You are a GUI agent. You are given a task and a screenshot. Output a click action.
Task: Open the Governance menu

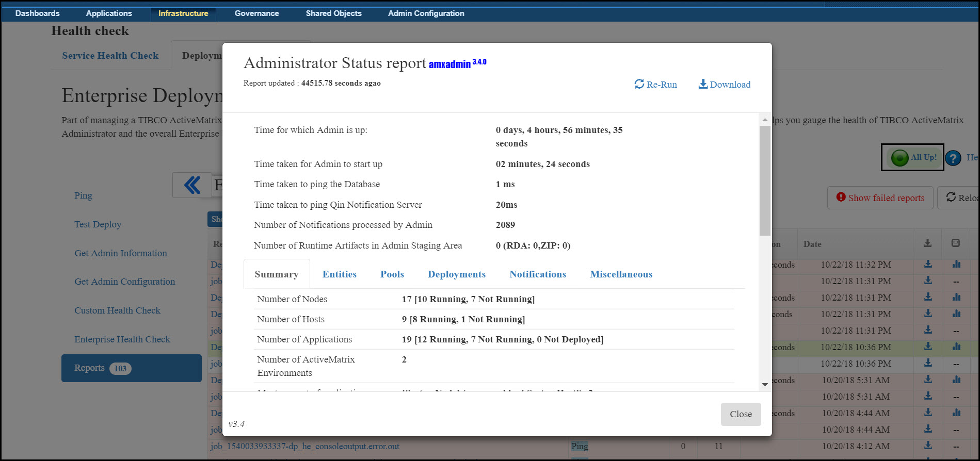pyautogui.click(x=256, y=13)
